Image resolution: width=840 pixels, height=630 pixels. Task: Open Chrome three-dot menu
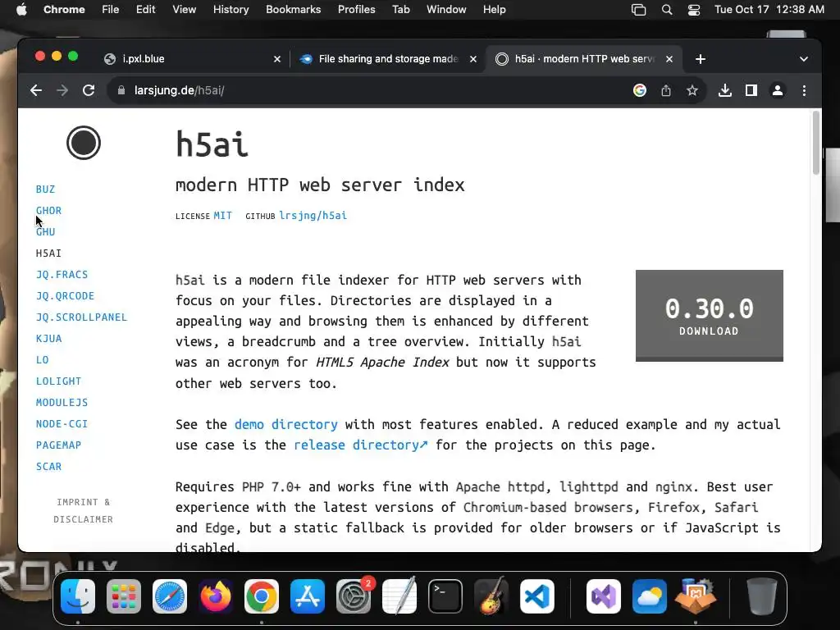click(x=804, y=90)
